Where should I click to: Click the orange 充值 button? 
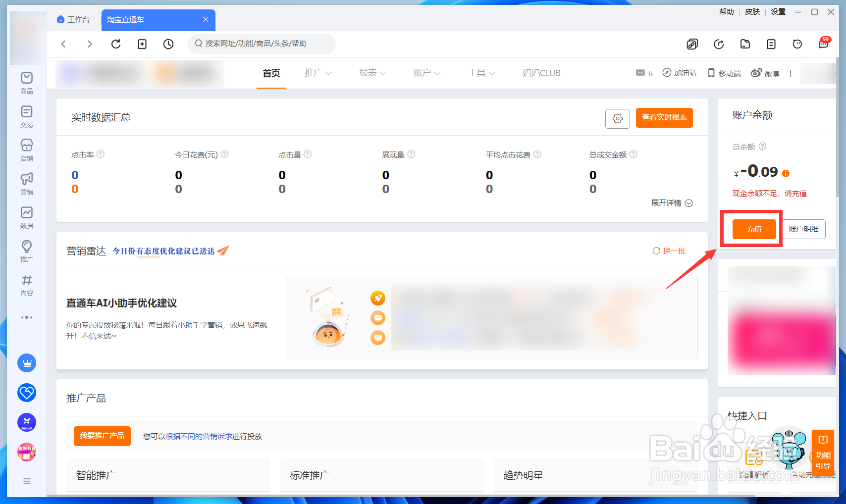pyautogui.click(x=754, y=229)
